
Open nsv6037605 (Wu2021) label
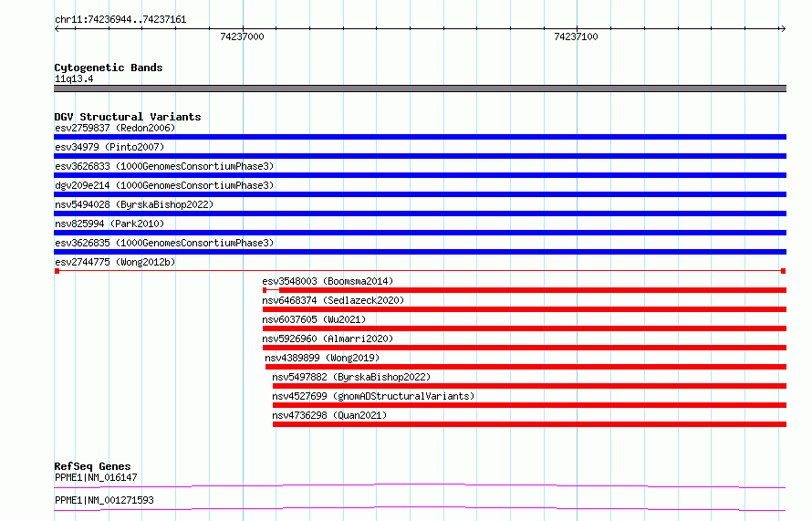pos(314,319)
